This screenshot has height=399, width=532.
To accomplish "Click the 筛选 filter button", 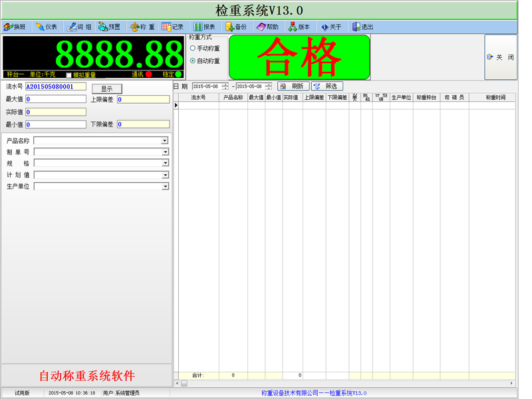I will click(327, 86).
